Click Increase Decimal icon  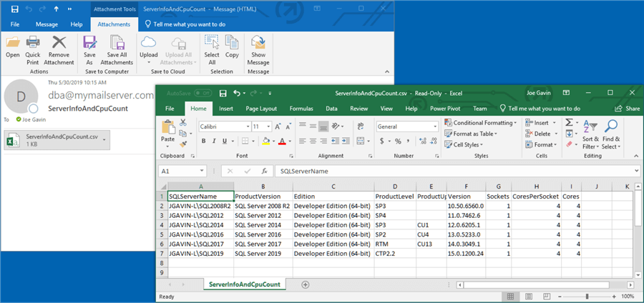tap(423, 141)
